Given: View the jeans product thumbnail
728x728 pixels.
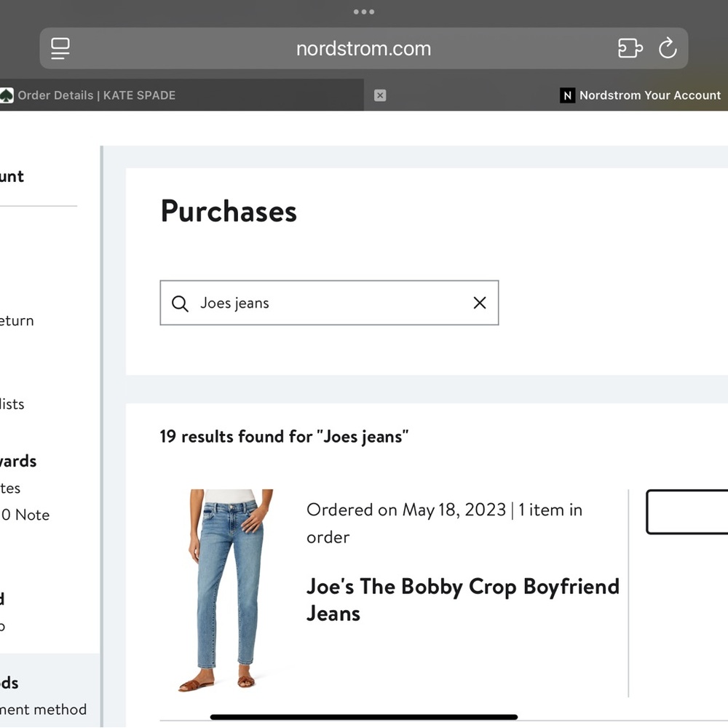Looking at the screenshot, I should pos(230,590).
